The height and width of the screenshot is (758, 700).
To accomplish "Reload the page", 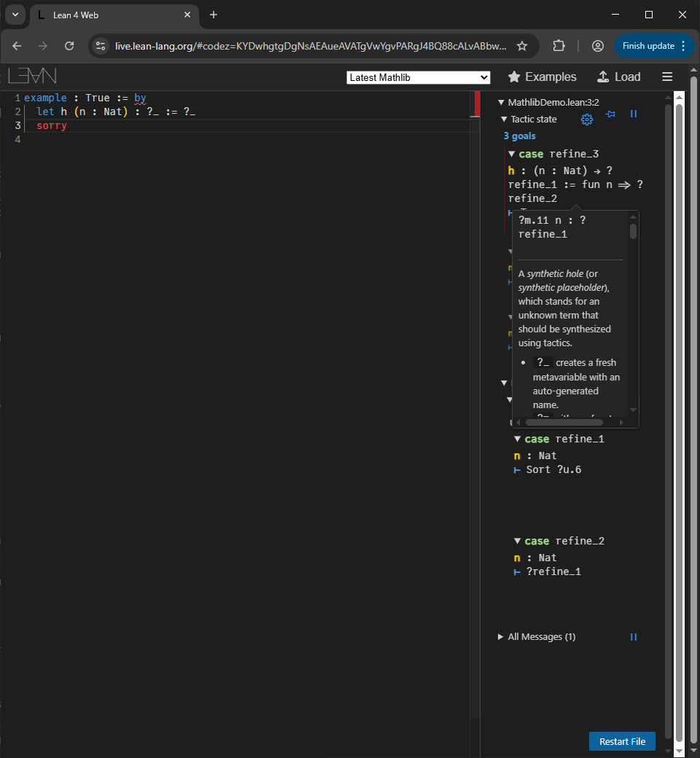I will coord(69,46).
